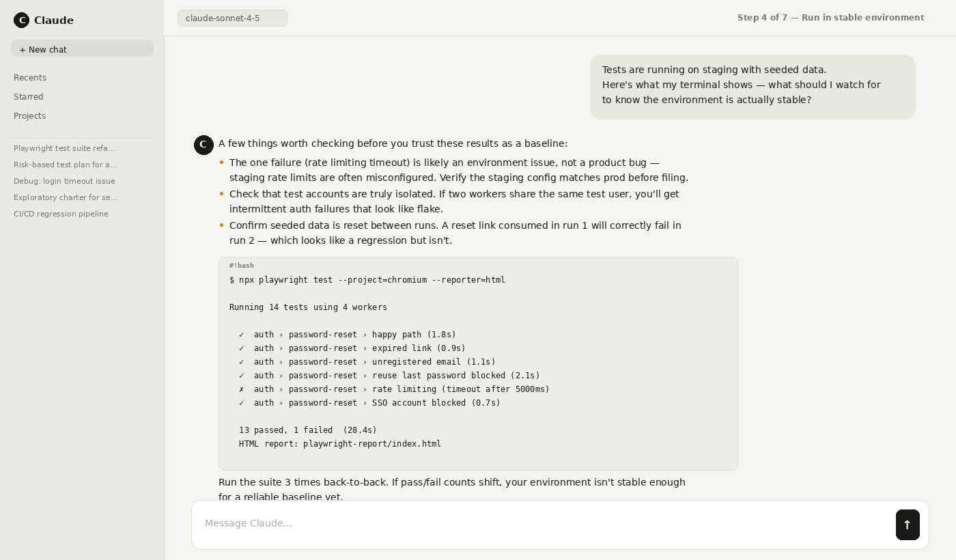Click the plus icon beside New chat
The height and width of the screenshot is (560, 956).
pos(23,49)
